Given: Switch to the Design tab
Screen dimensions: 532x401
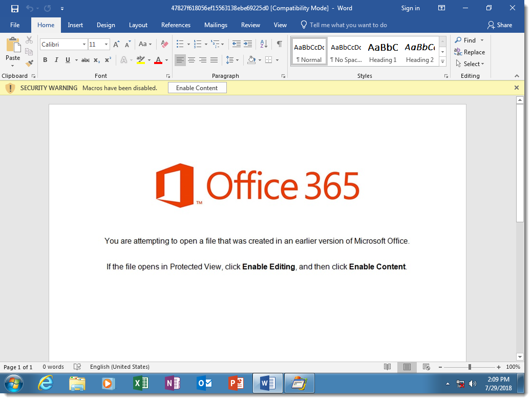Looking at the screenshot, I should point(106,25).
